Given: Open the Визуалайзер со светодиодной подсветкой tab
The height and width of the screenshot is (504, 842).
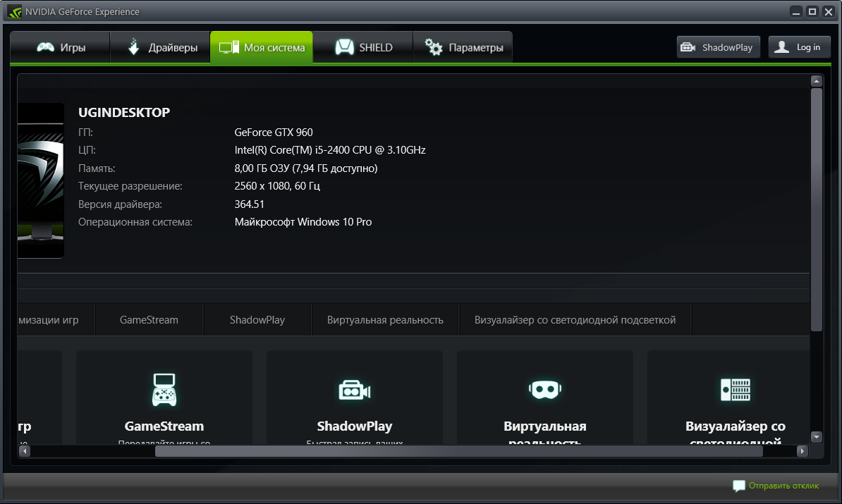Looking at the screenshot, I should [575, 320].
